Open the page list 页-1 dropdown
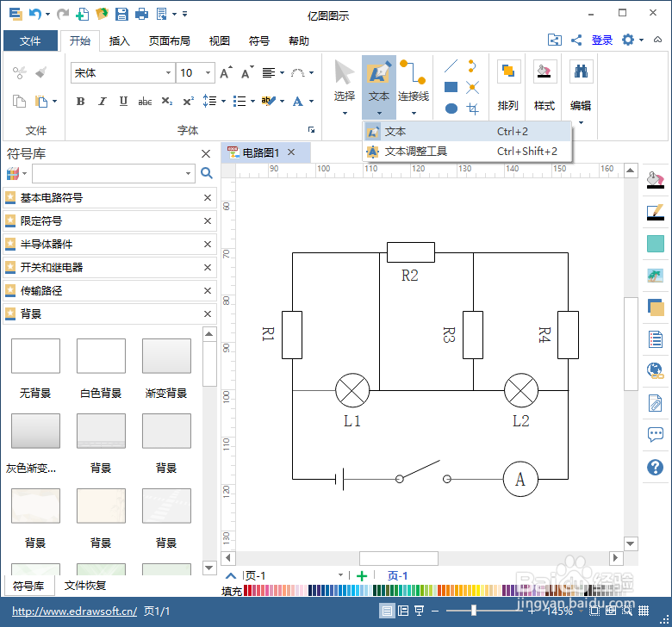Image resolution: width=672 pixels, height=627 pixels. point(340,575)
